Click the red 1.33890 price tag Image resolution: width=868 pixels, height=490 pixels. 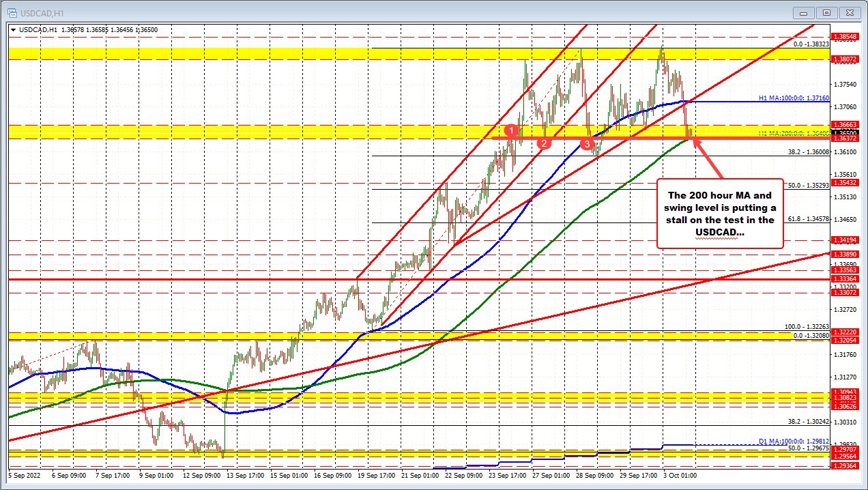(x=845, y=254)
